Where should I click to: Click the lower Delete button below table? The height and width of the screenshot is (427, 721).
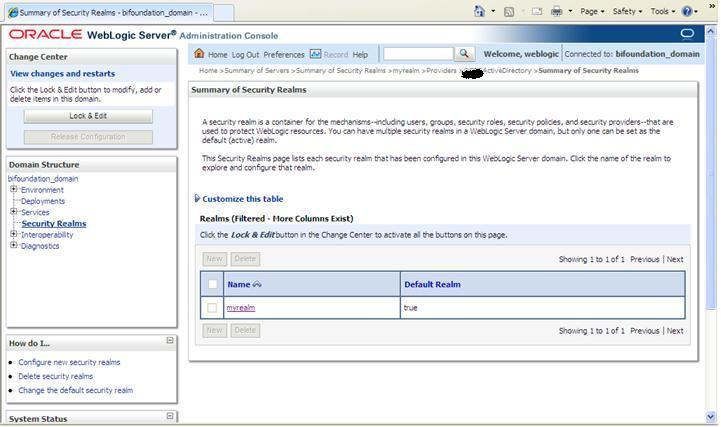pyautogui.click(x=245, y=330)
